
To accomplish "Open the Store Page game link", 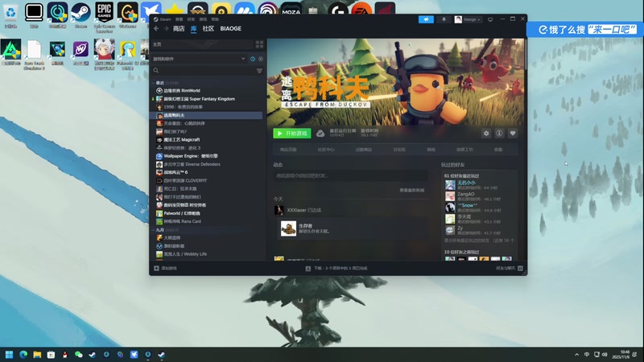I will point(288,150).
